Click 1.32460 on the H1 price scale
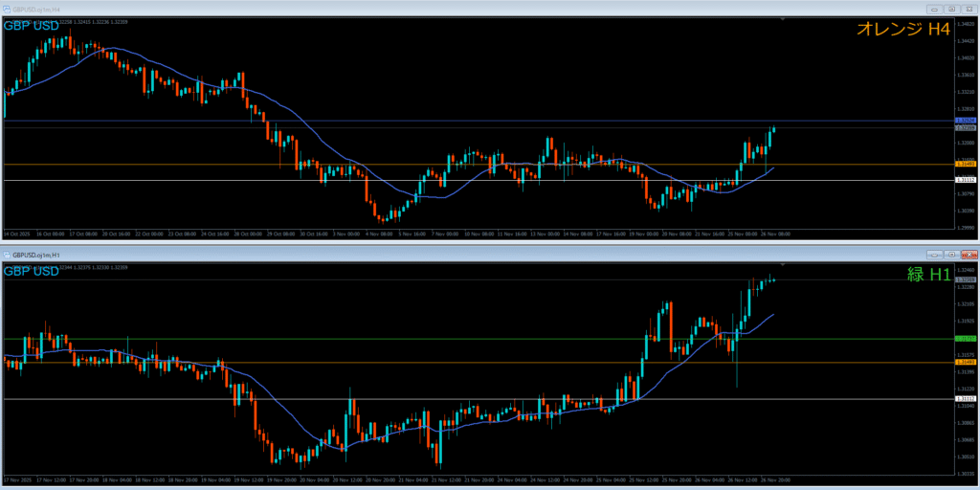Image resolution: width=980 pixels, height=490 pixels. click(966, 271)
